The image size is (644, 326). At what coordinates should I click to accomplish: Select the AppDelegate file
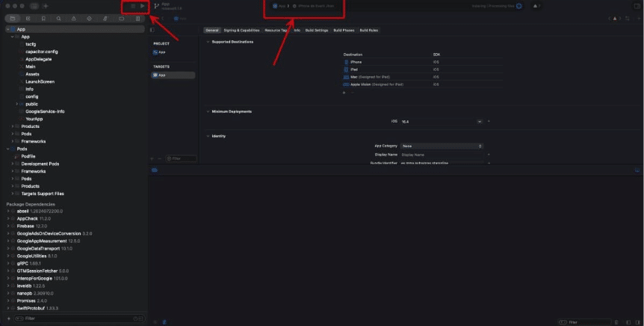tap(39, 59)
